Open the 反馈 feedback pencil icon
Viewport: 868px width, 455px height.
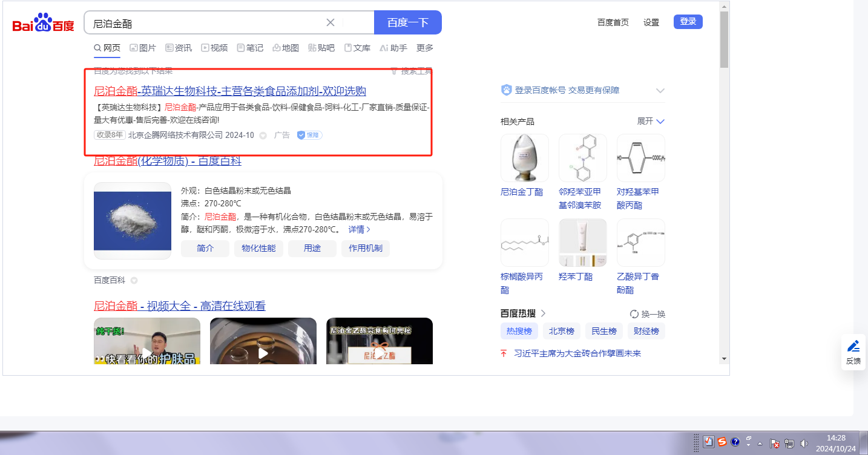[x=853, y=347]
